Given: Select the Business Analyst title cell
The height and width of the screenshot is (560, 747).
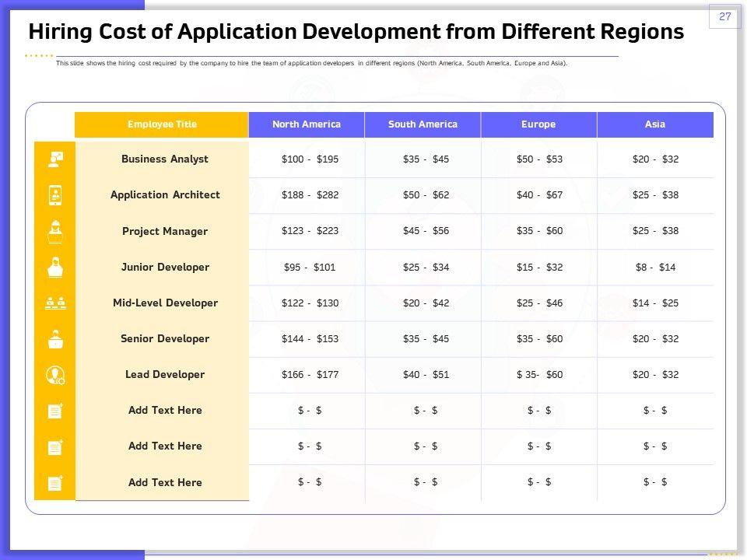Looking at the screenshot, I should pyautogui.click(x=165, y=159).
